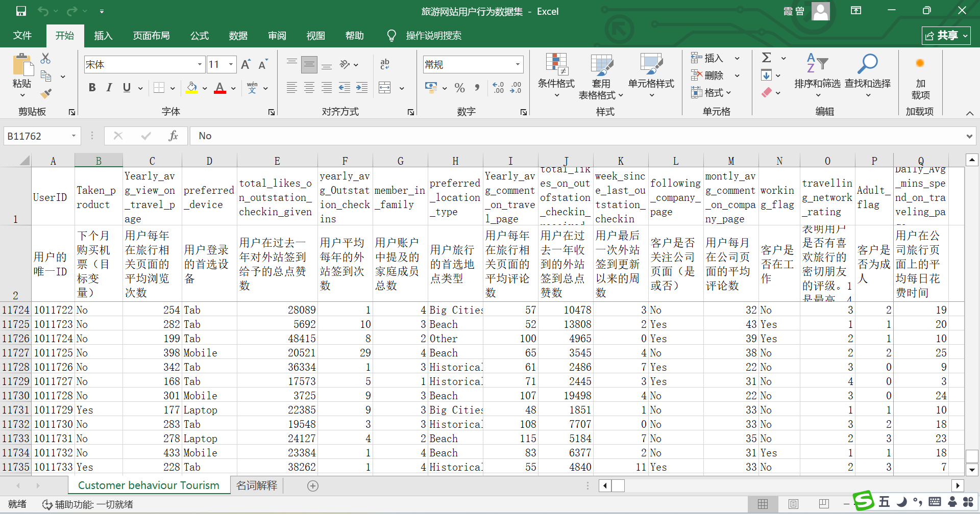
Task: Toggle Bold formatting
Action: (x=92, y=88)
